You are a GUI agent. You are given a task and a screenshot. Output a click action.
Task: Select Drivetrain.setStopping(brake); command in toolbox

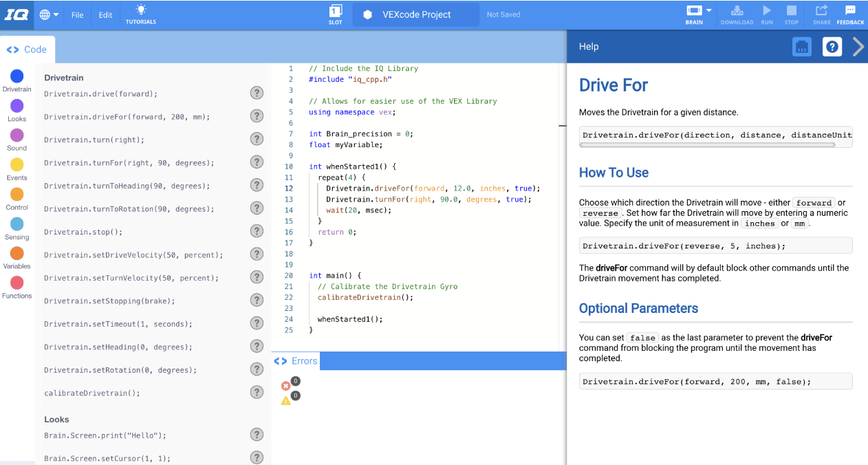[x=109, y=301]
